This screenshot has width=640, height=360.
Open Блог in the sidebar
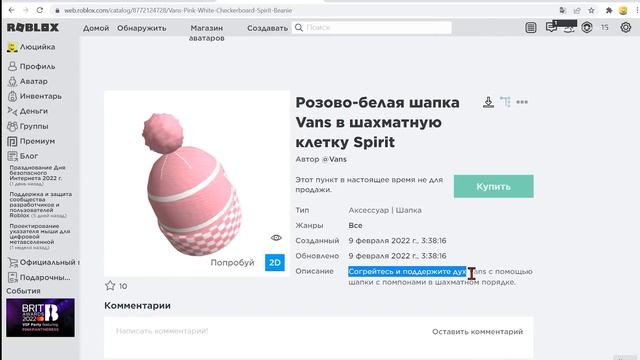[x=23, y=156]
